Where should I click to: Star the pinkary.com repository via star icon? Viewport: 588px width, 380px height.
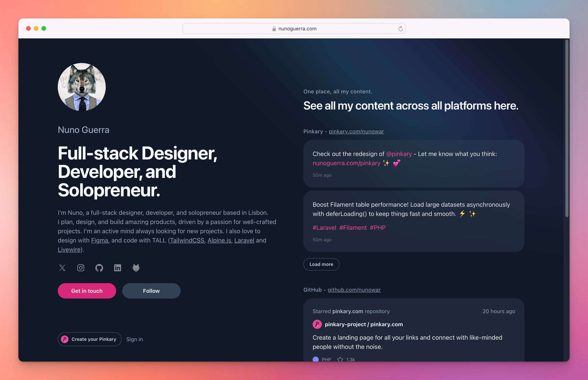pos(340,359)
